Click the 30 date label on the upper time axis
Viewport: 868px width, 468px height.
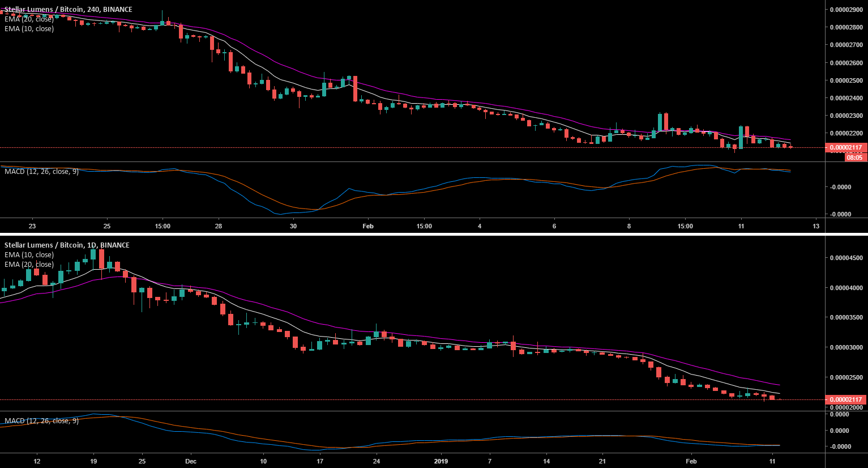293,226
